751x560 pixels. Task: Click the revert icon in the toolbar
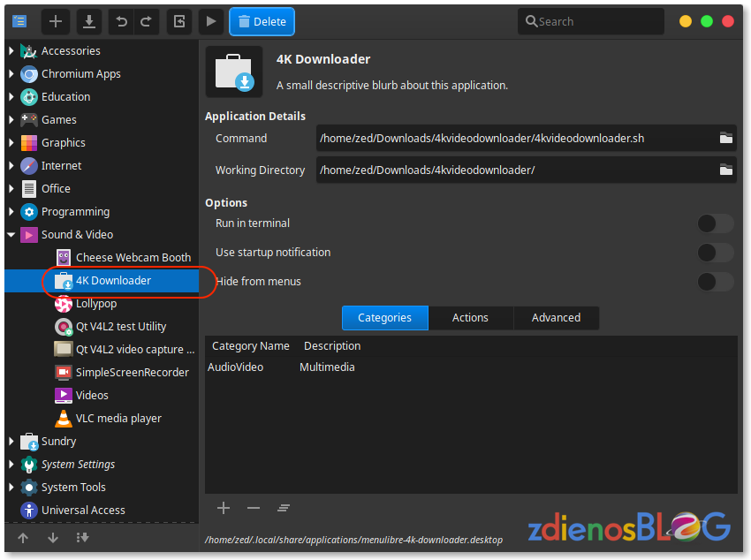pos(179,21)
